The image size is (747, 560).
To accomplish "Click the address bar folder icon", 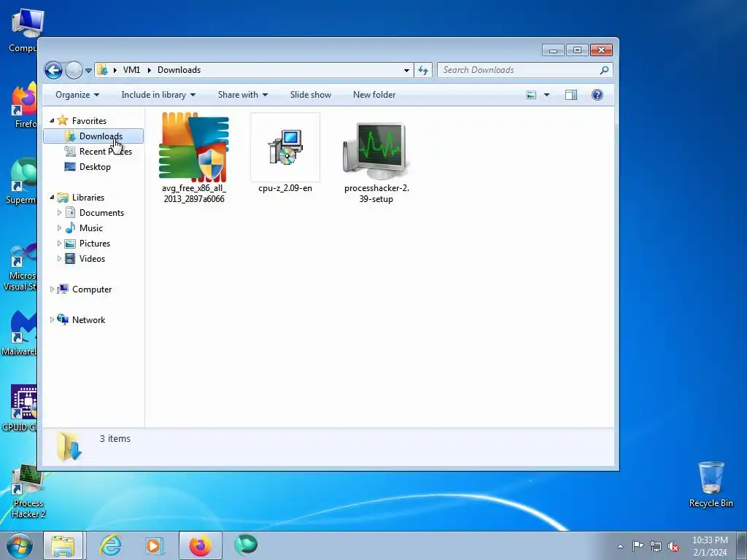I will [102, 70].
